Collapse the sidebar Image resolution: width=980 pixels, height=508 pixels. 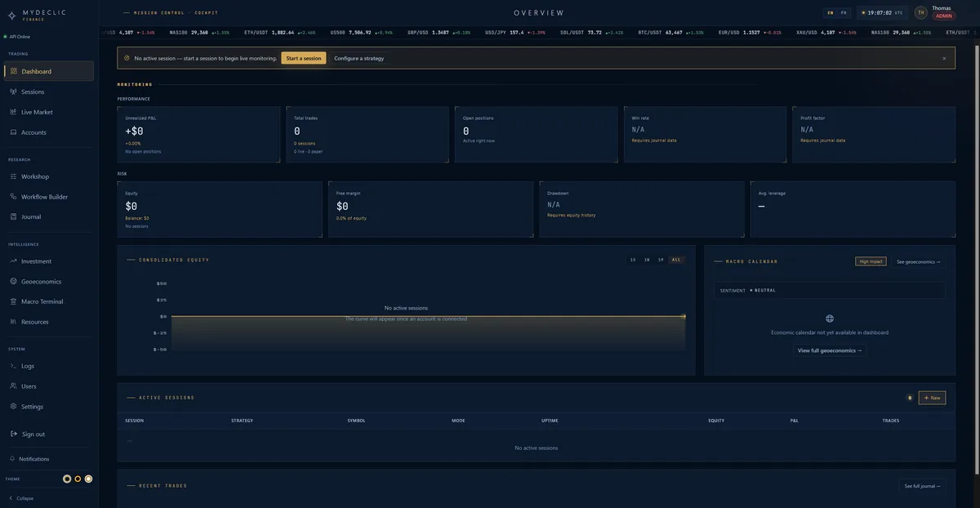pyautogui.click(x=21, y=498)
